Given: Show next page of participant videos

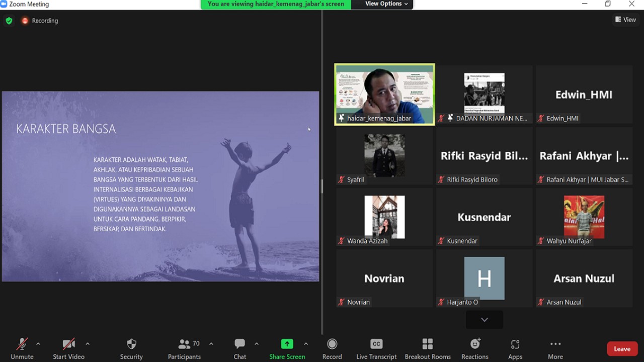Looking at the screenshot, I should click(x=485, y=320).
